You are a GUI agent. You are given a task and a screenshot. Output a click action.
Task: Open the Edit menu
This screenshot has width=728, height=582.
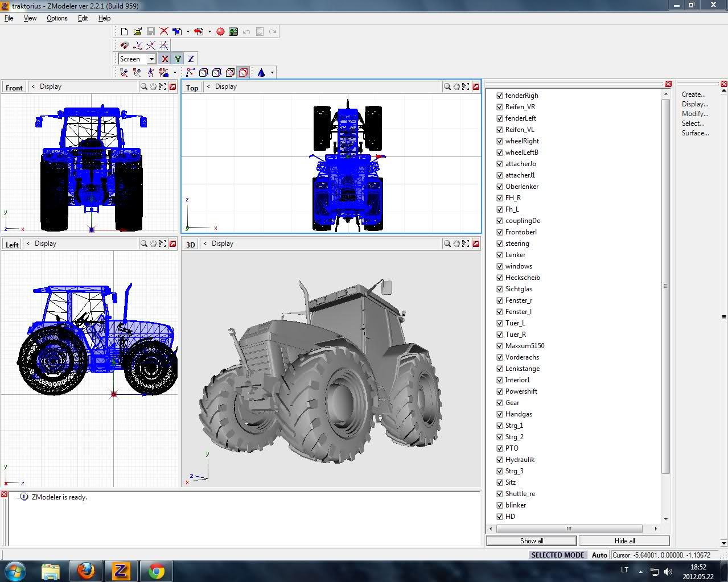(83, 18)
